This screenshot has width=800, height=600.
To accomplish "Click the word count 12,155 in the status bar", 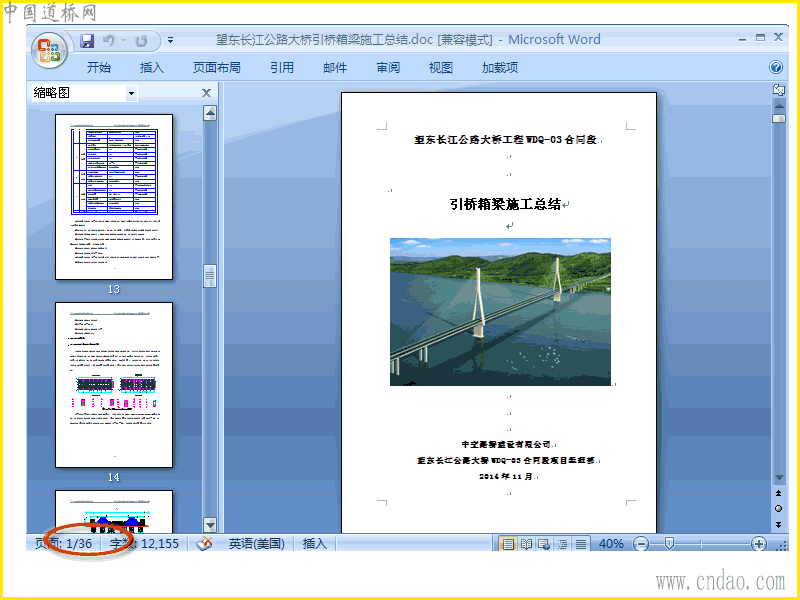I will coord(144,544).
